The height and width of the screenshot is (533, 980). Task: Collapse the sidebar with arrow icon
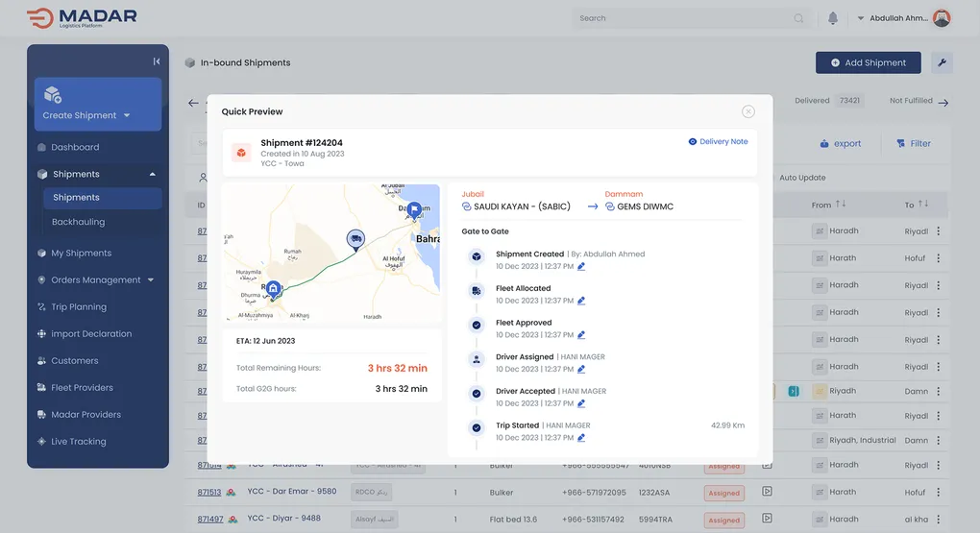pos(157,61)
